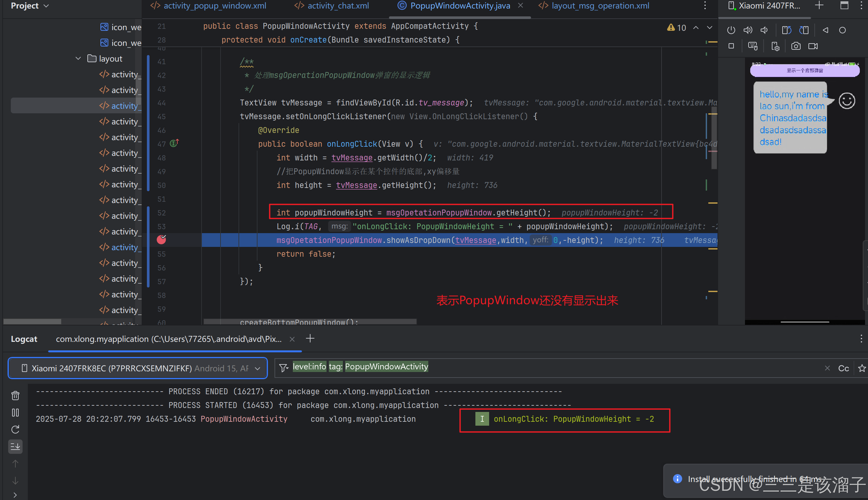
Task: Click the project tree horizontal scrollbar
Action: pos(32,322)
